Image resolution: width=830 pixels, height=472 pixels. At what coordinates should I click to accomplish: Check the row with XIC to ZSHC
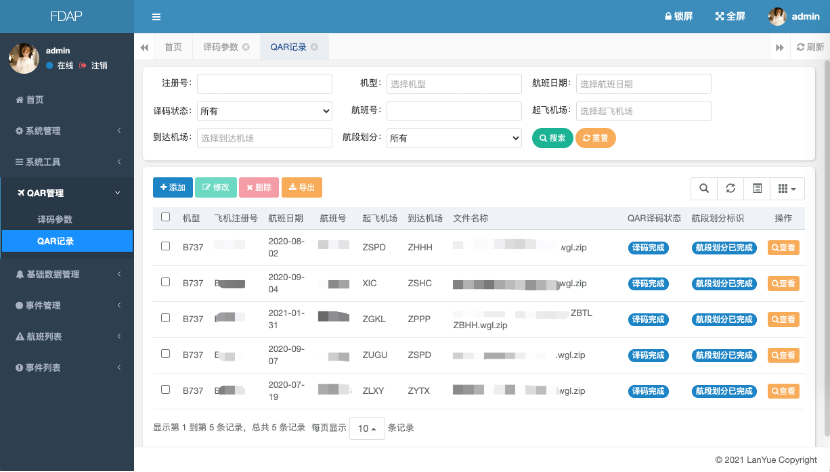[166, 282]
